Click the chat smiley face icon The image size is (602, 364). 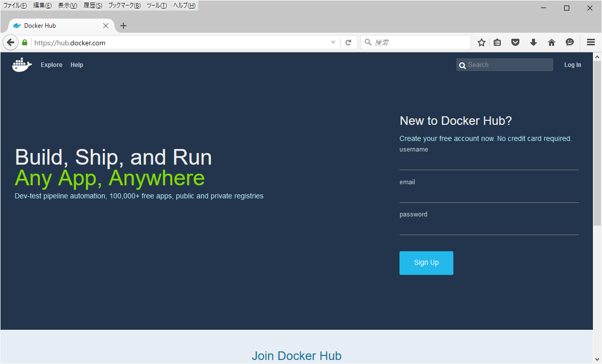[570, 43]
